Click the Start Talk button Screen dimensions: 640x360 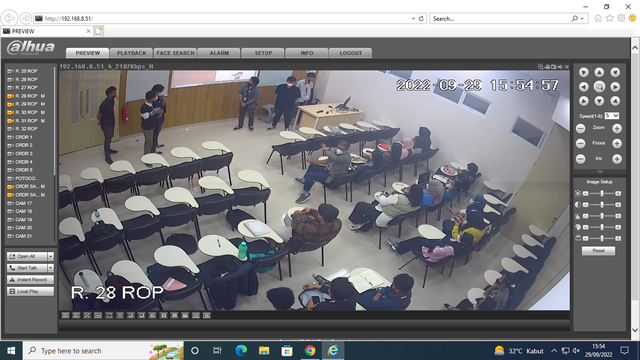pyautogui.click(x=27, y=268)
